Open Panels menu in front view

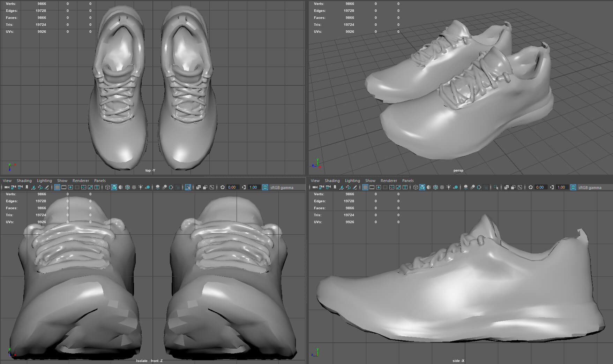tap(100, 181)
